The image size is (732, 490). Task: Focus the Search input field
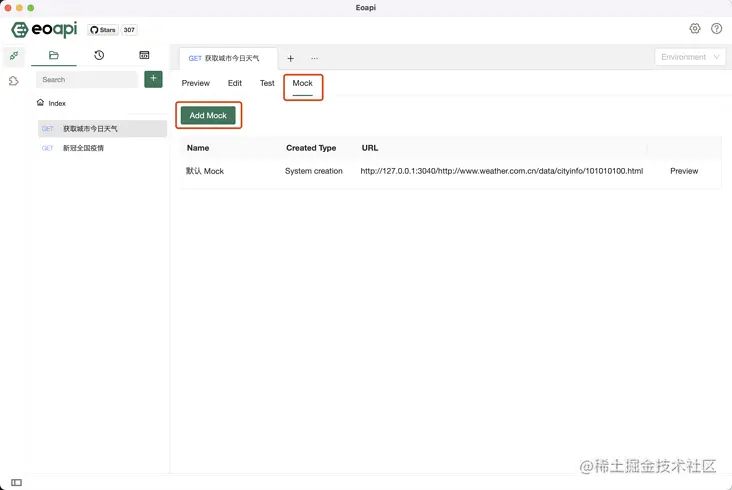[x=87, y=80]
